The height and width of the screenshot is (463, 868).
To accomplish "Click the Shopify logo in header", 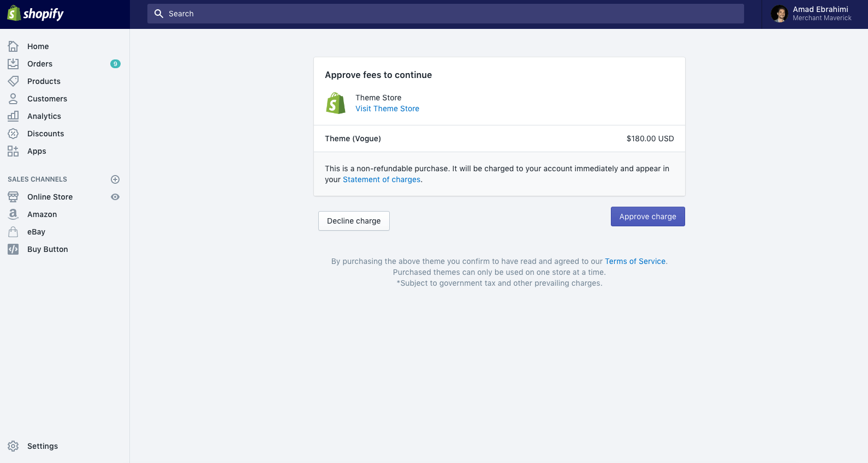I will (35, 14).
